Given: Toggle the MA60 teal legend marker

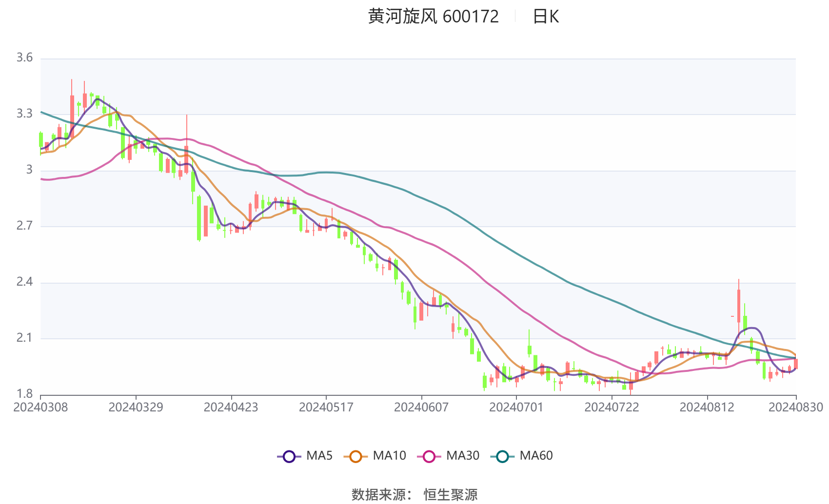Looking at the screenshot, I should click(x=502, y=456).
